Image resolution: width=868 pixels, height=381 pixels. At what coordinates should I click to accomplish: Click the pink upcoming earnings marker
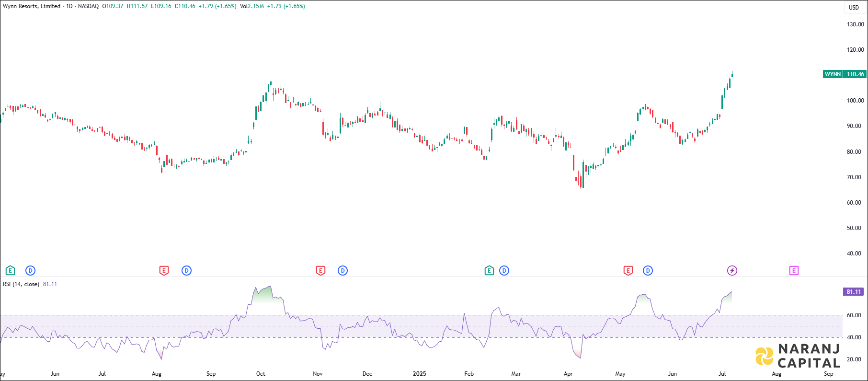pos(794,271)
